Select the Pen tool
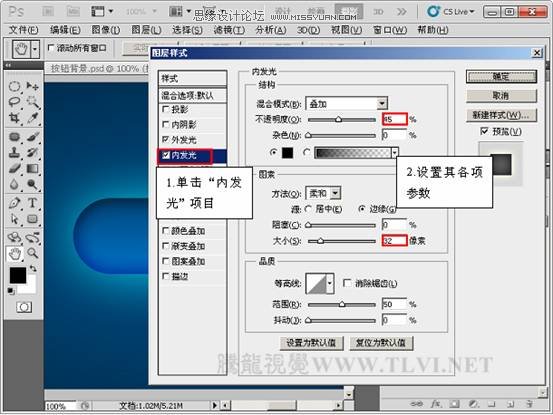Image resolution: width=553 pixels, height=415 pixels. click(x=14, y=203)
